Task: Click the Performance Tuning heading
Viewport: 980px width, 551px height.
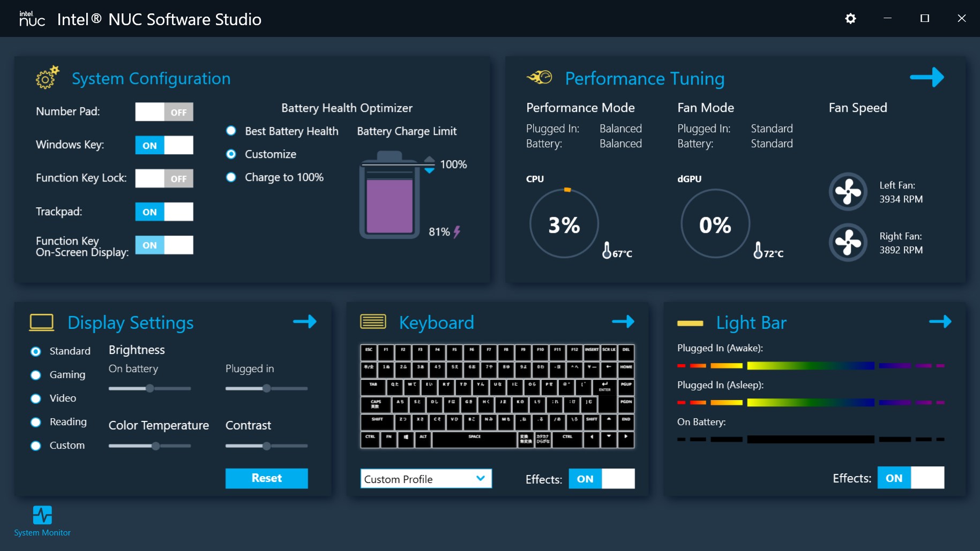Action: coord(645,79)
